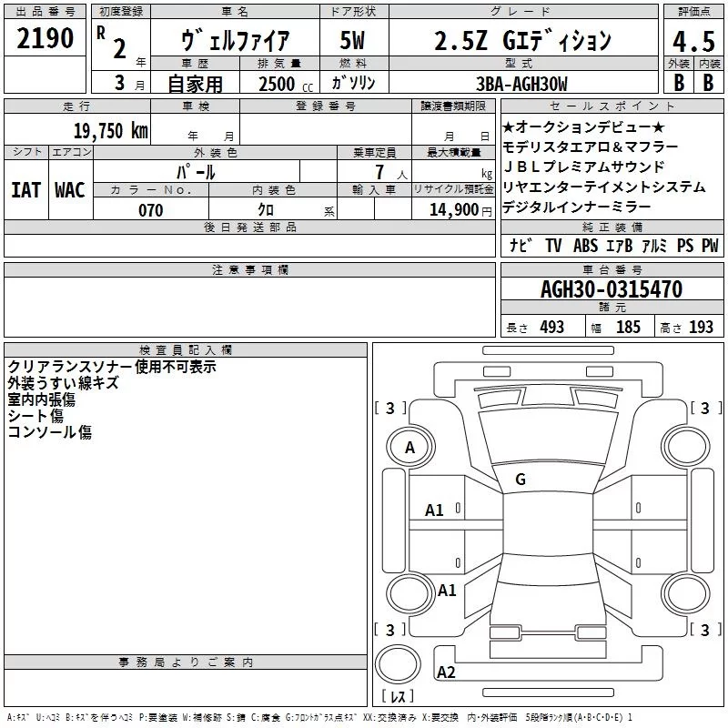Image resolution: width=728 pixels, height=728 pixels.
Task: Click the A2 mark on rear bumper
Action: point(446,672)
